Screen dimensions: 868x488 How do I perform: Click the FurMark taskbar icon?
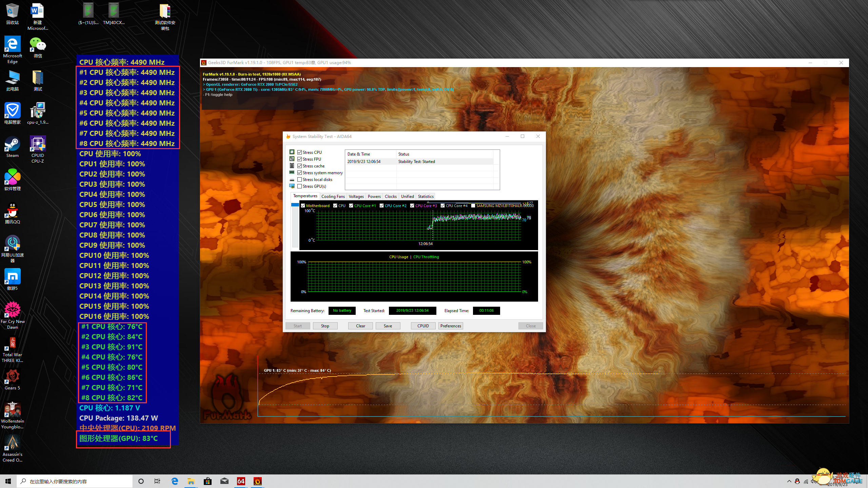click(x=258, y=481)
